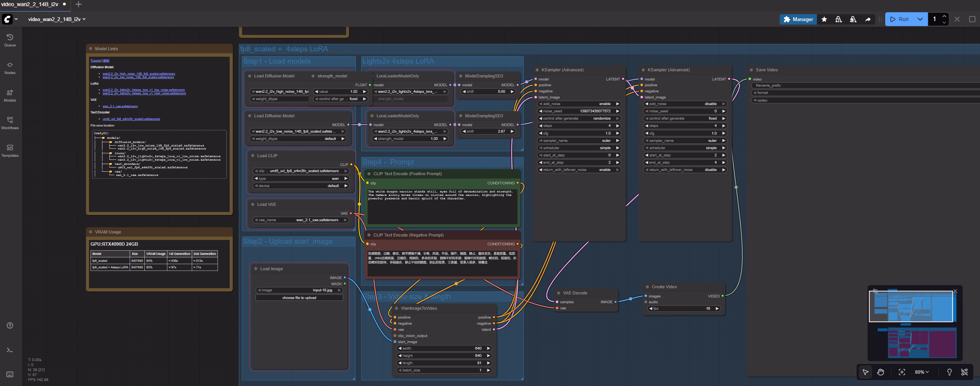Image resolution: width=980 pixels, height=386 pixels.
Task: Open the Workflows sidebar tab
Action: 10,123
